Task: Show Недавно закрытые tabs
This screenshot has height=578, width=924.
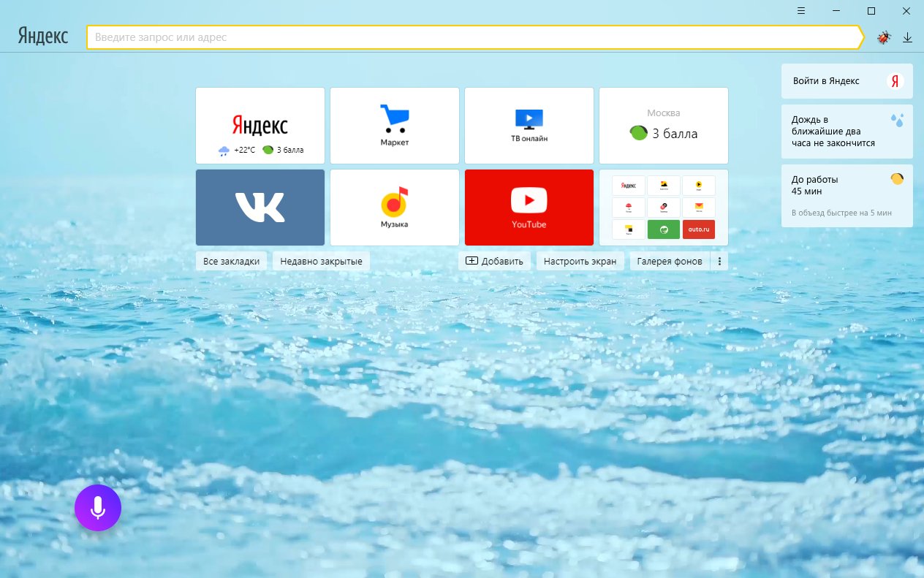Action: coord(321,261)
